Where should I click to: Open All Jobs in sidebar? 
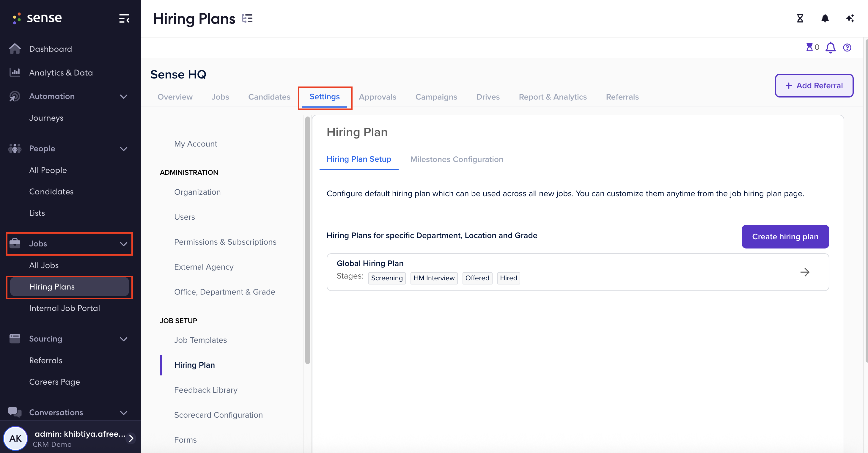click(44, 265)
